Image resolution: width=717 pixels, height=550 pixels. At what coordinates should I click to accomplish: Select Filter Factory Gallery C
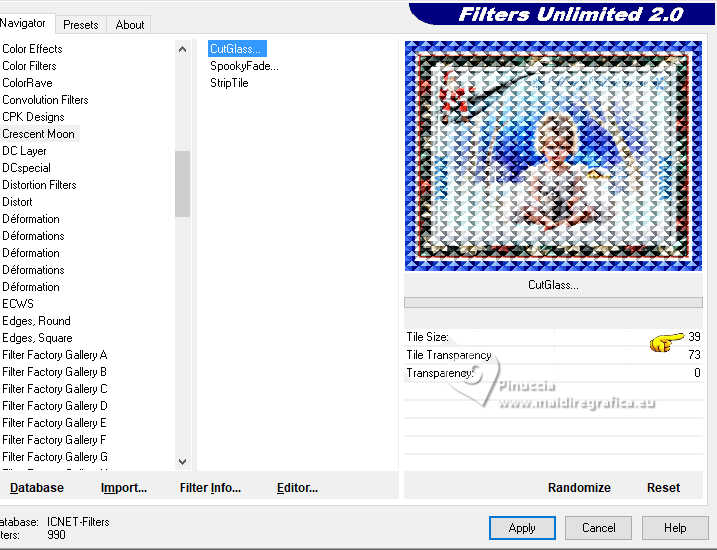pyautogui.click(x=55, y=389)
